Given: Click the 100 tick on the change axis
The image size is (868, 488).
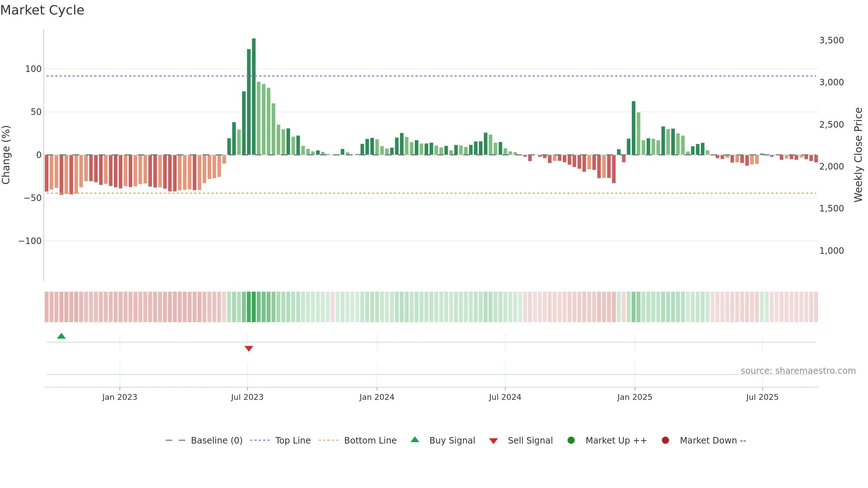Looking at the screenshot, I should (x=33, y=69).
